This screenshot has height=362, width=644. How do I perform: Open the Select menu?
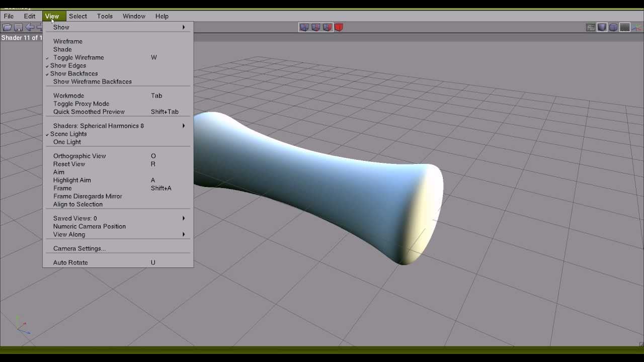coord(78,16)
